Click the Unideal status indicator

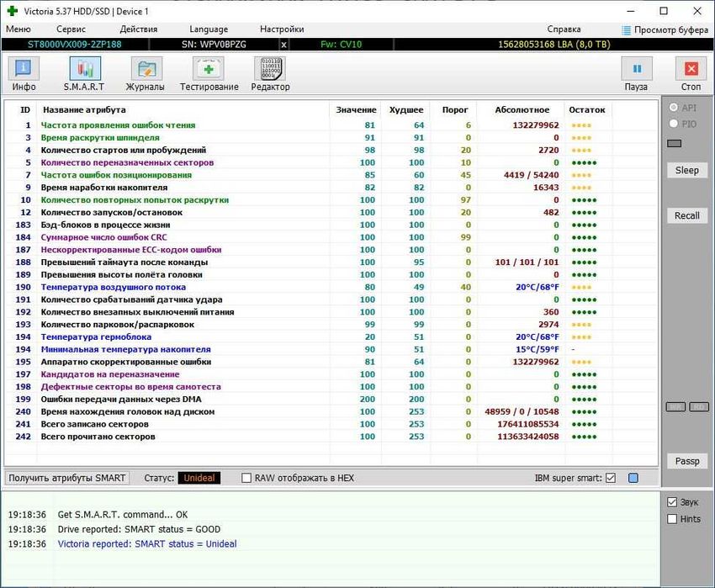coord(199,478)
